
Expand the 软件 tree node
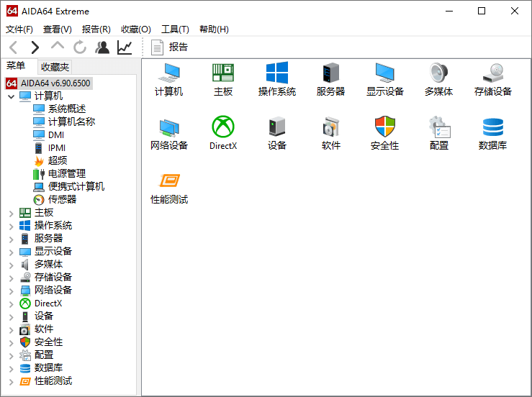coord(12,329)
